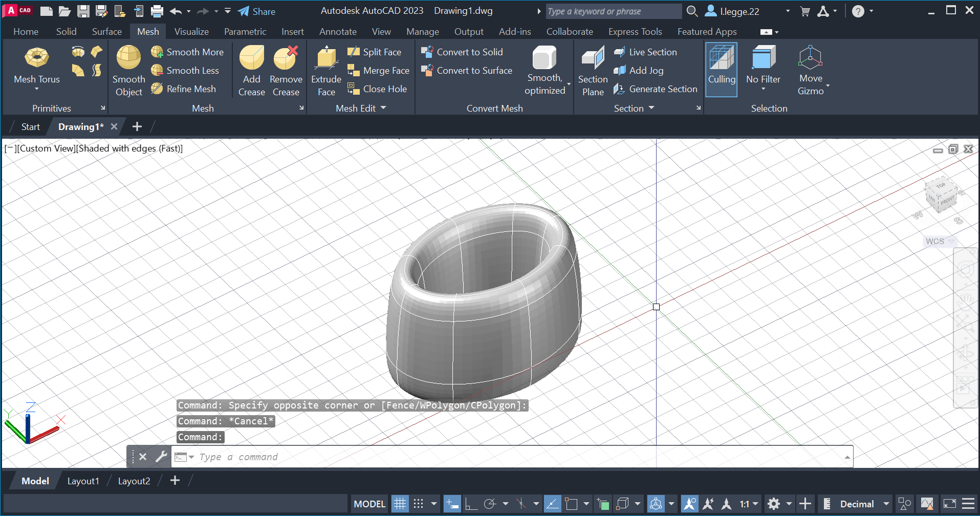Viewport: 980px width, 516px height.
Task: Click the Shaded with edges visual style label
Action: click(128, 148)
